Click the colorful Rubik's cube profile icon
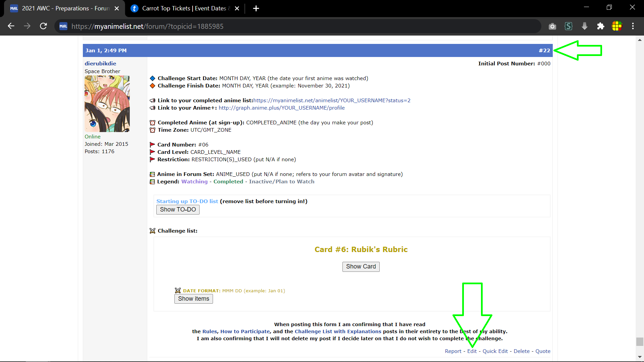The height and width of the screenshot is (362, 644). [616, 26]
